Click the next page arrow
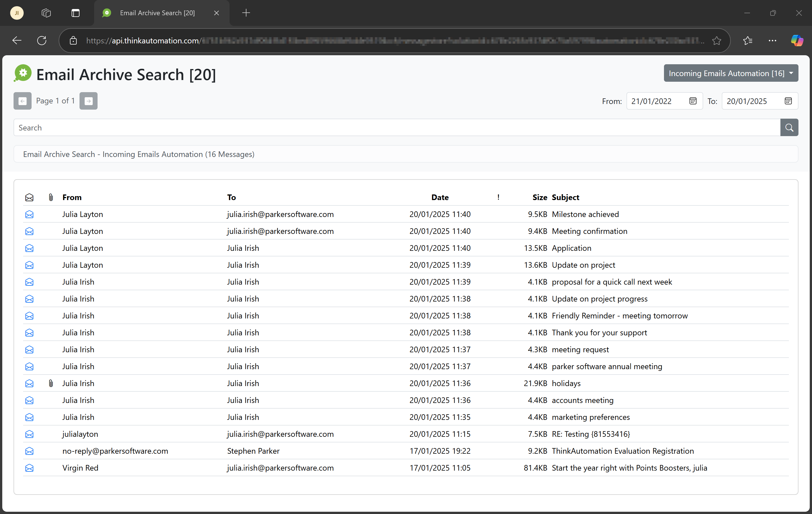Screen dimensions: 812x514 [88, 101]
